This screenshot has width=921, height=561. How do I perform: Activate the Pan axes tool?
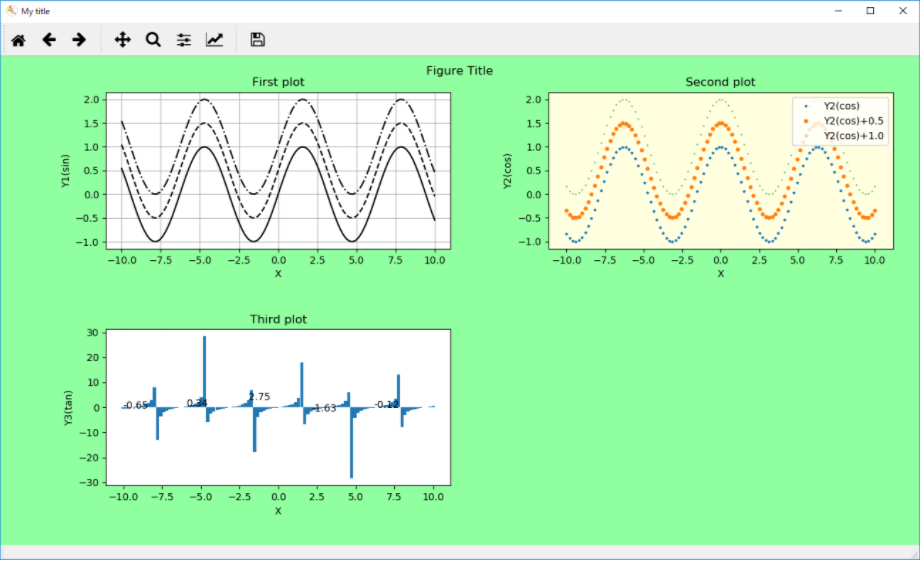[122, 40]
